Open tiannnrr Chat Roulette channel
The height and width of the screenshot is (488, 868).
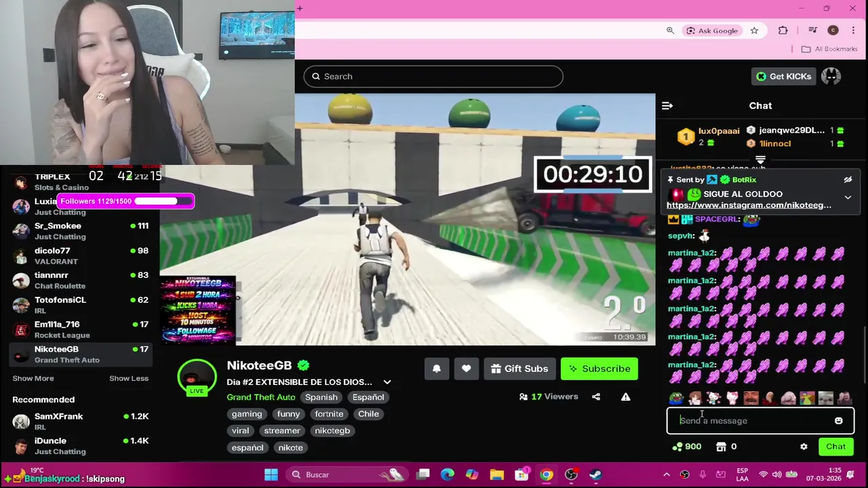80,281
